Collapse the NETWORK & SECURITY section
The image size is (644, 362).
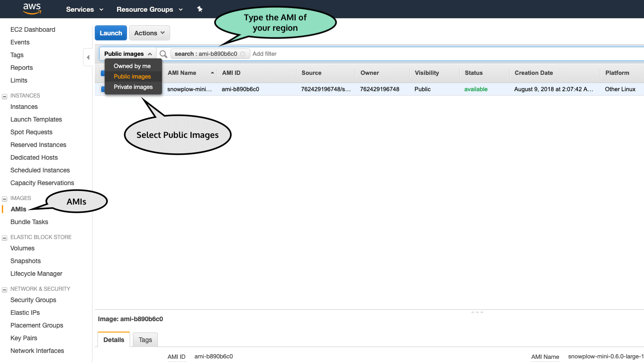point(5,289)
